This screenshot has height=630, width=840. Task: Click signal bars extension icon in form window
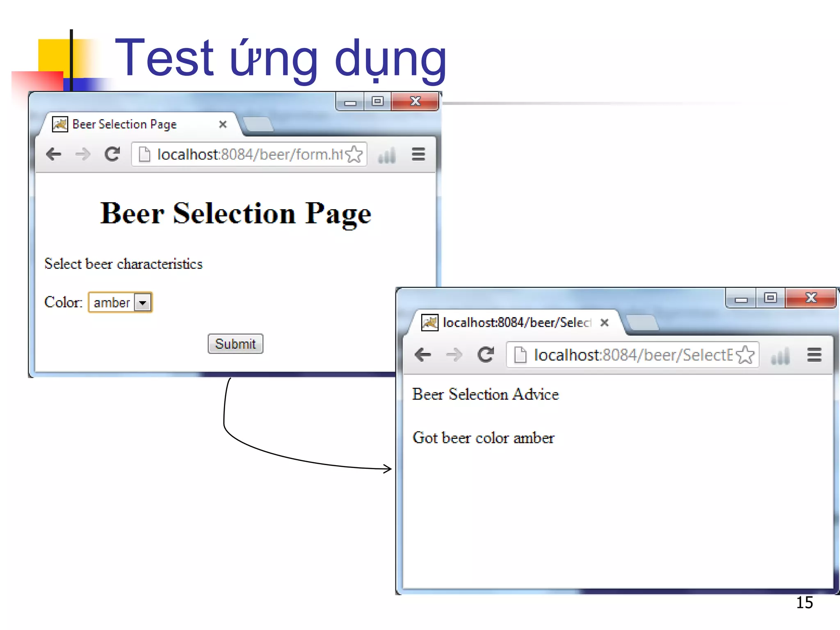(387, 155)
